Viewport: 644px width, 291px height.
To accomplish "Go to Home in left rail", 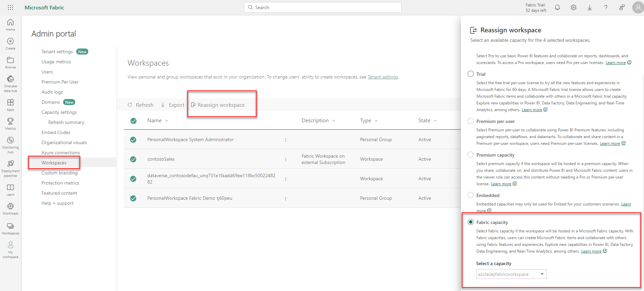I will (10, 25).
